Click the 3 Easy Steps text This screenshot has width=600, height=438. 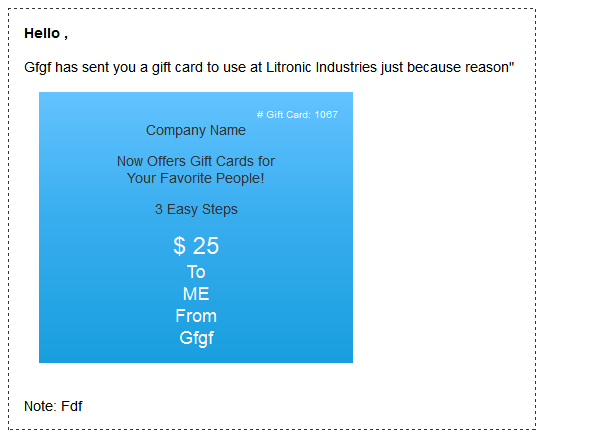pos(196,209)
